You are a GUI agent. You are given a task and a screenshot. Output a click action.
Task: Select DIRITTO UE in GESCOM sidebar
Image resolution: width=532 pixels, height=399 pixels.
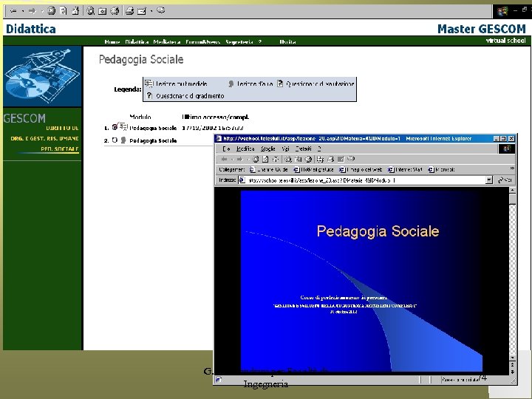[62, 128]
